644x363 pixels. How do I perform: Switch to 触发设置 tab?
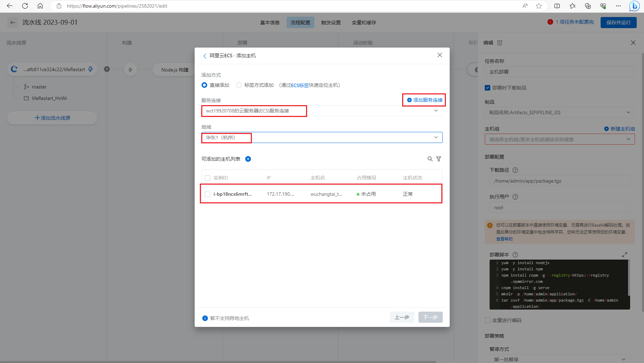pos(331,23)
